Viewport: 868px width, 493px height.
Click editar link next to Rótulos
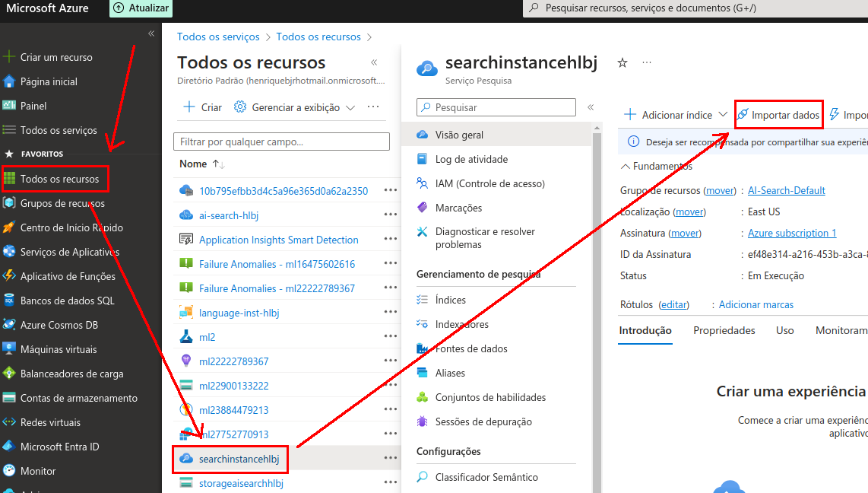[673, 304]
